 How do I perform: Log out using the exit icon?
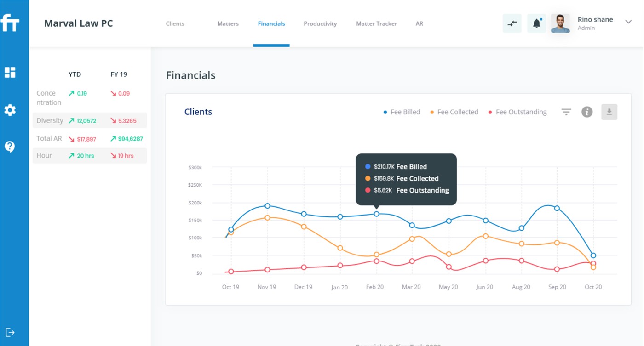11,332
